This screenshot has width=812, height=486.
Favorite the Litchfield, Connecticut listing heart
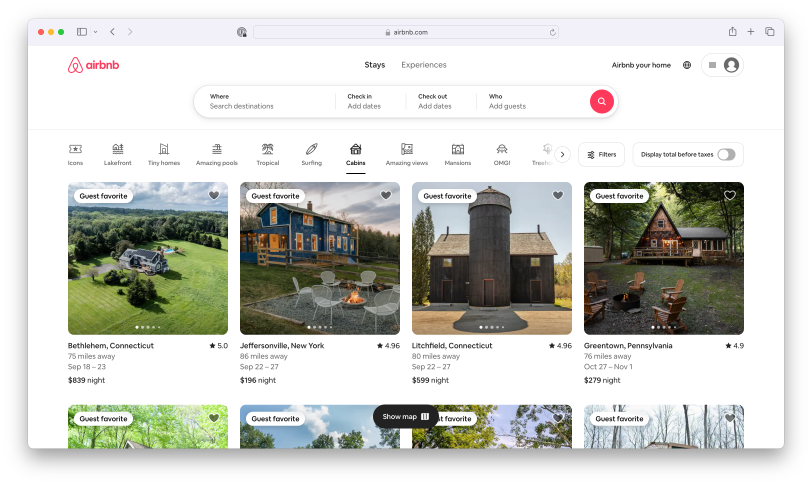pos(558,195)
